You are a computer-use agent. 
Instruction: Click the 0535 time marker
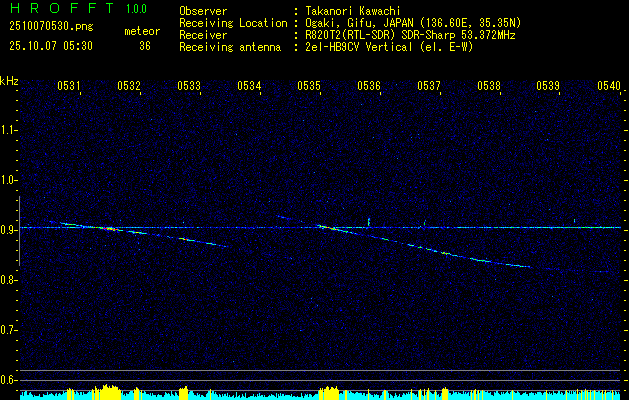[309, 87]
